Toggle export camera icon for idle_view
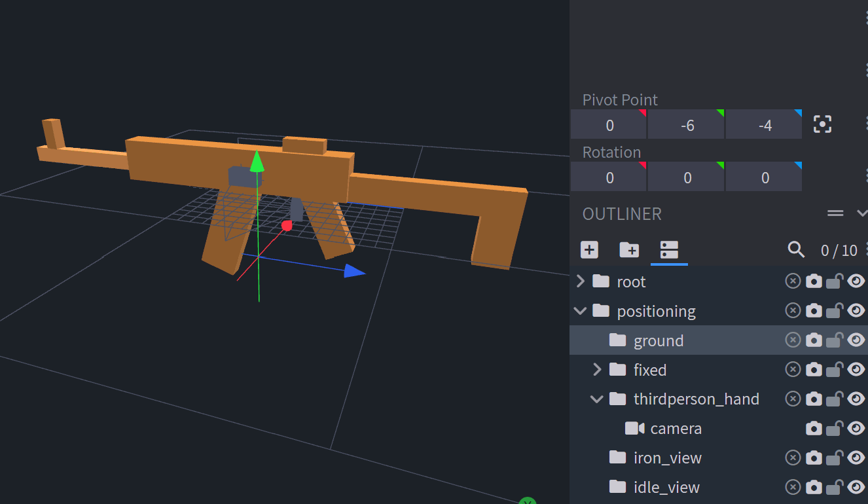 tap(814, 488)
